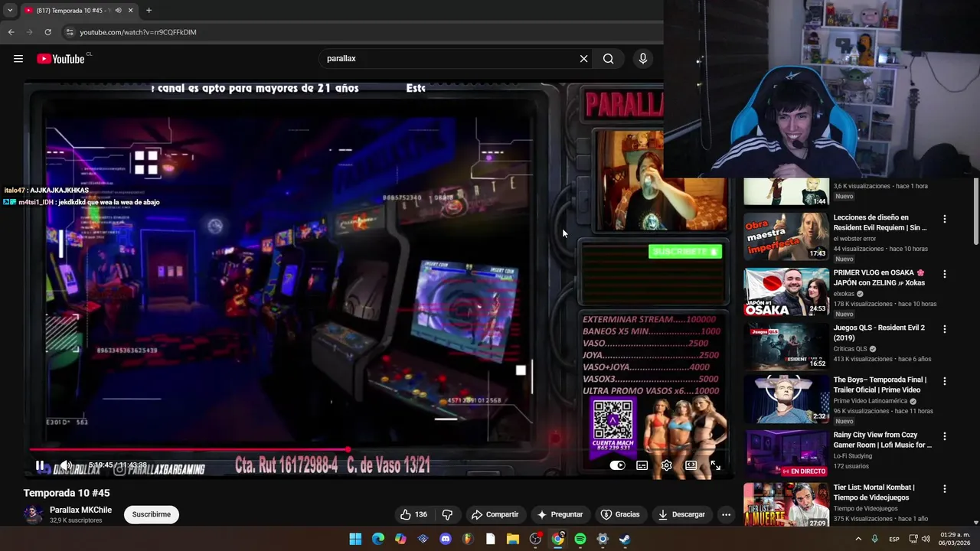980x551 pixels.
Task: Subscribe with Suscribirme button
Action: coord(152,514)
